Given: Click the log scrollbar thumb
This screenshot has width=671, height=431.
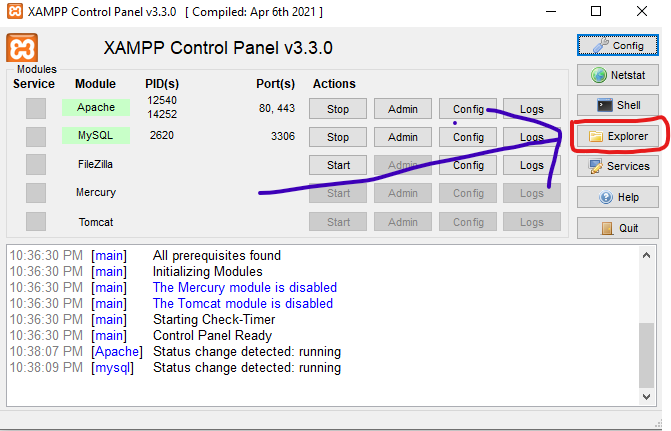Looking at the screenshot, I should click(x=646, y=355).
